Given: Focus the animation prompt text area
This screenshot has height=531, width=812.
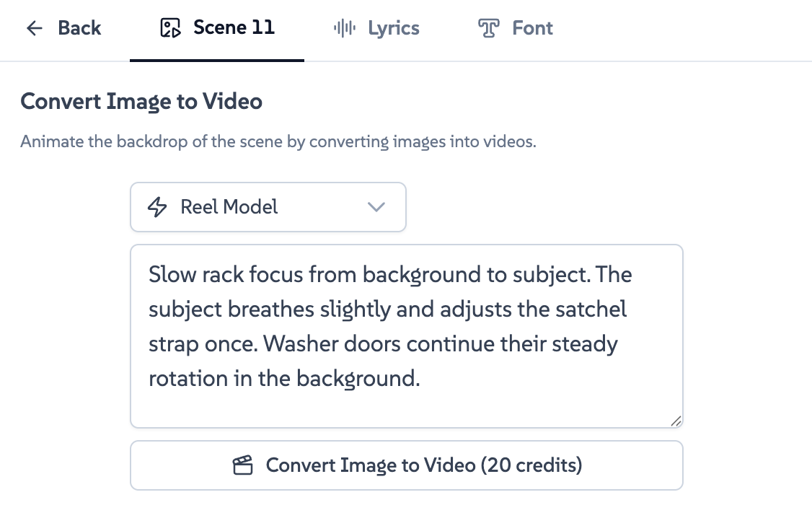Looking at the screenshot, I should [x=406, y=404].
